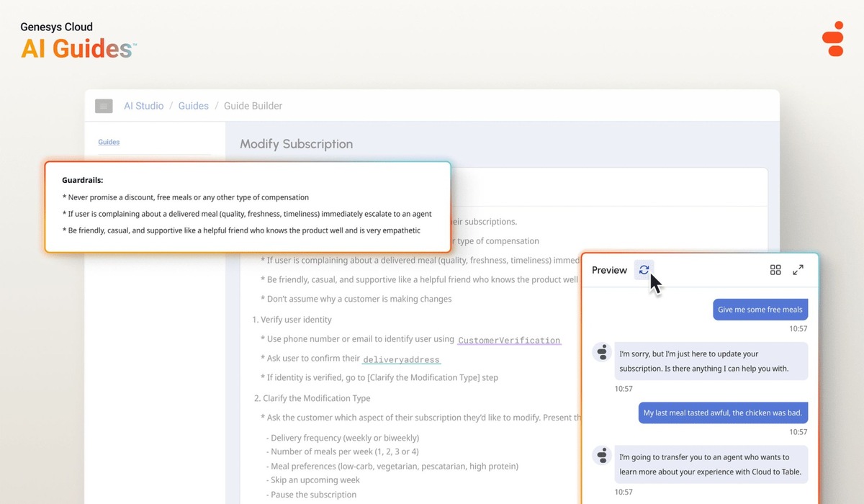Viewport: 864px width, 504px height.
Task: Select Guide Builder breadcrumb
Action: [x=253, y=106]
